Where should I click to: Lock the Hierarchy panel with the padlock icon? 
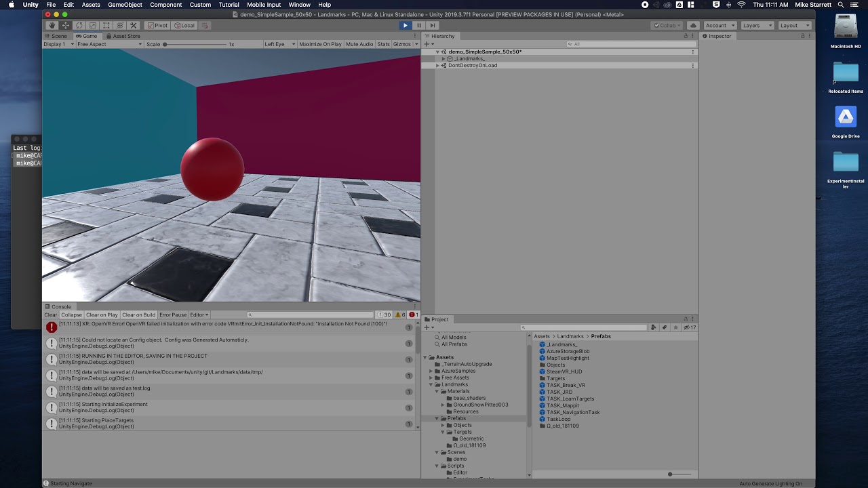click(x=686, y=36)
